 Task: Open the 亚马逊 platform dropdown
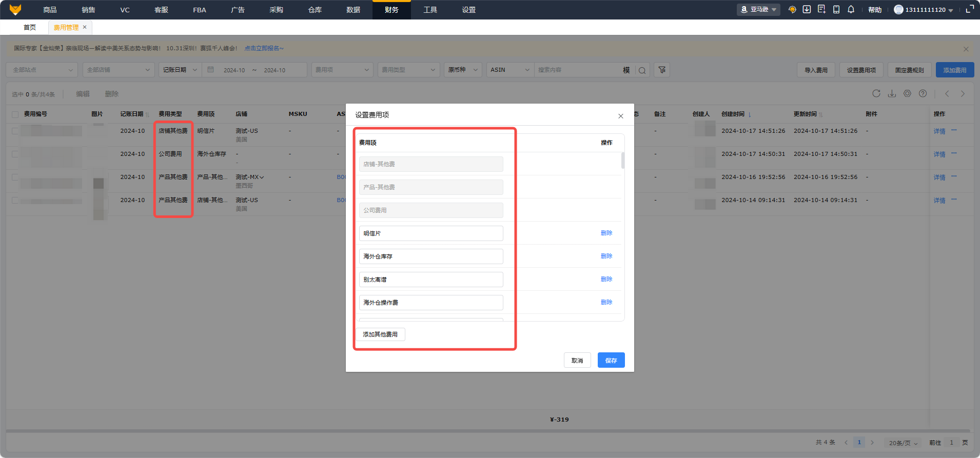coord(758,10)
